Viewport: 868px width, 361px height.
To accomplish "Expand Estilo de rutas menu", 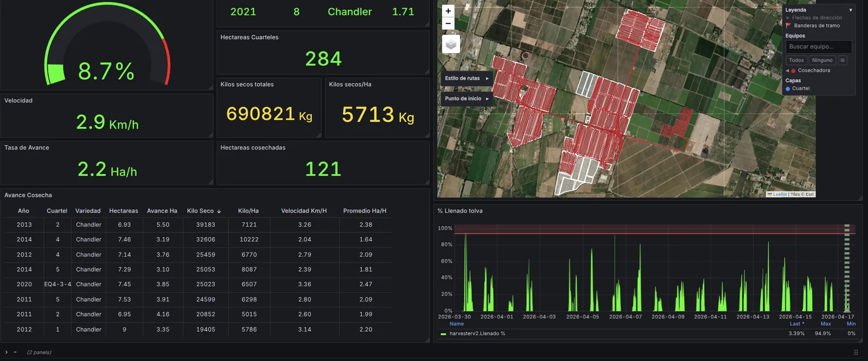I will (x=467, y=79).
